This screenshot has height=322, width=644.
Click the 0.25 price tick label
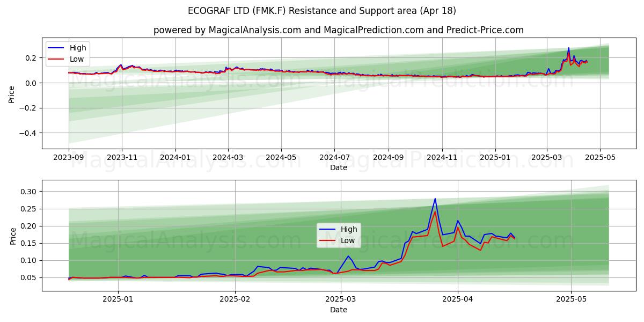click(x=29, y=209)
